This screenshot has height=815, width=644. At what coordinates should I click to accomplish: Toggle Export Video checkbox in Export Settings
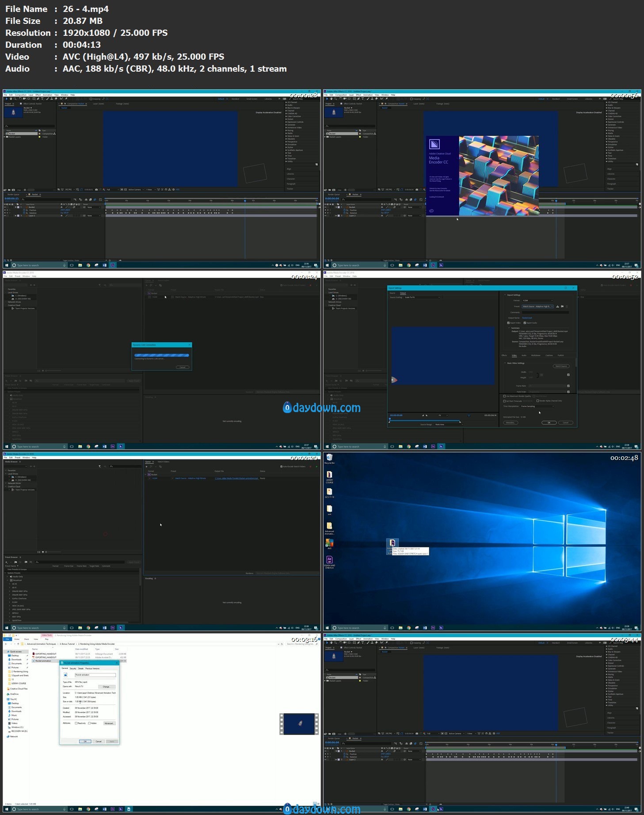point(508,323)
